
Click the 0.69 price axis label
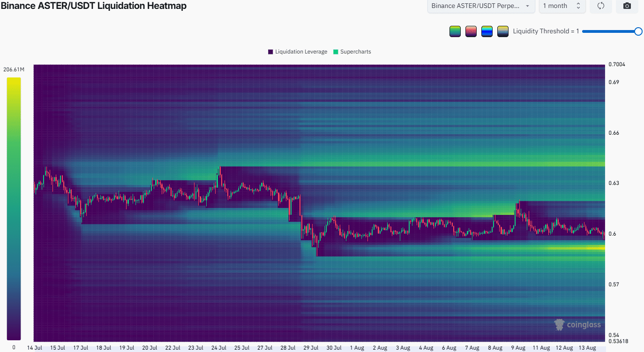[614, 82]
